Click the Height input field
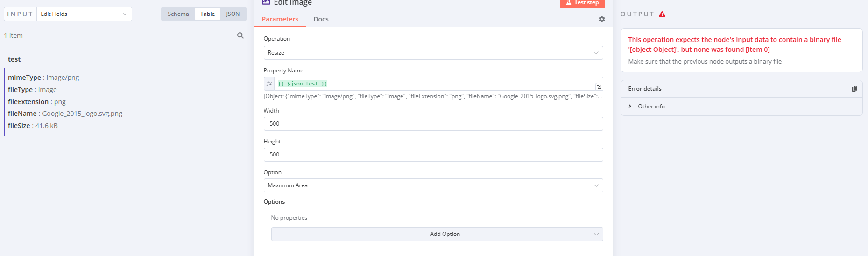The image size is (868, 256). tap(433, 155)
